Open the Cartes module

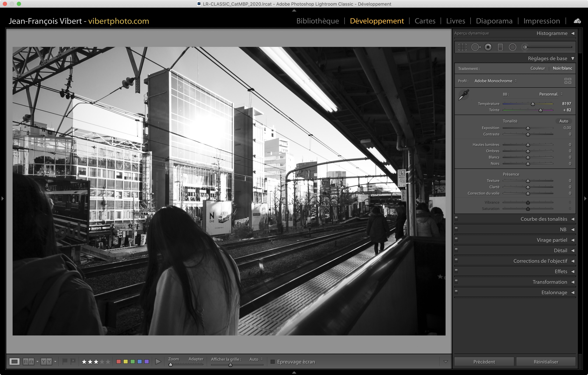tap(425, 21)
